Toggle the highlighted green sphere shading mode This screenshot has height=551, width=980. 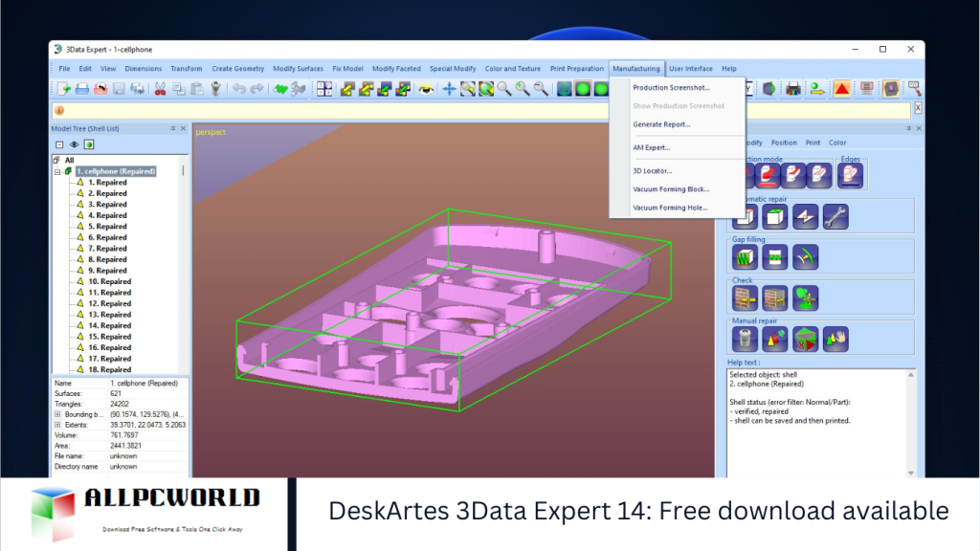pos(583,89)
